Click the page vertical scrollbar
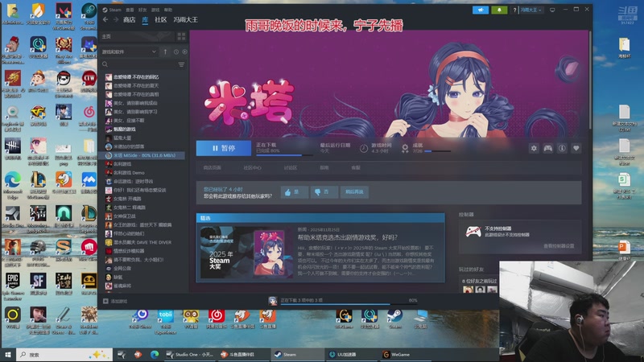Viewport: 644px width, 362px height. [x=590, y=80]
